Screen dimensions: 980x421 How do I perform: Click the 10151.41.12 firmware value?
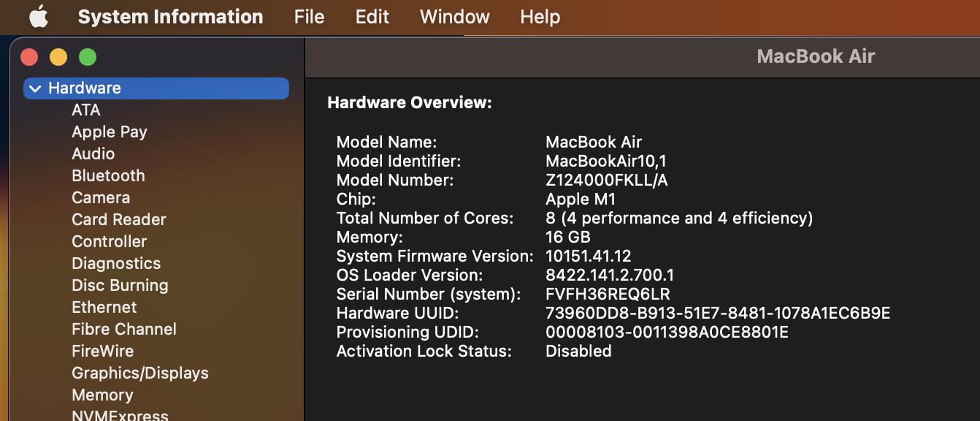pyautogui.click(x=589, y=256)
